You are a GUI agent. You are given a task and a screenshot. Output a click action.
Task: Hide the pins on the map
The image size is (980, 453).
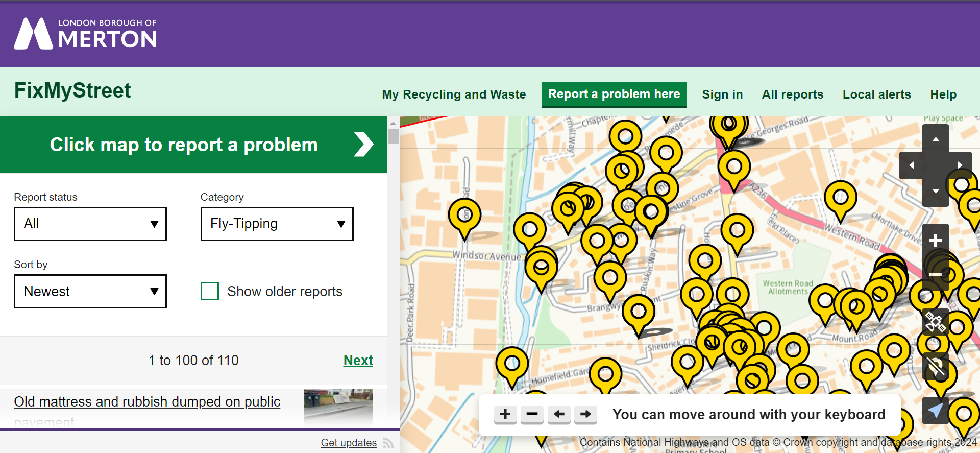936,367
